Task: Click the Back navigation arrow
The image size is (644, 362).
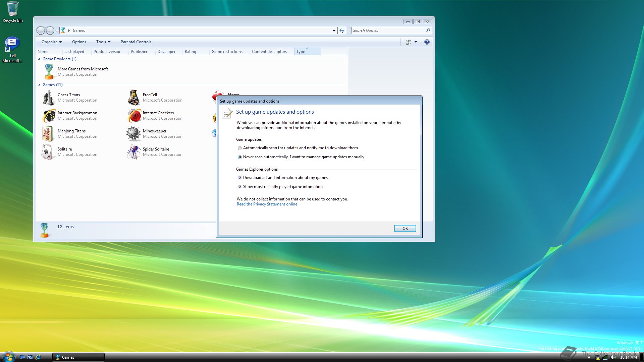Action: pos(41,31)
